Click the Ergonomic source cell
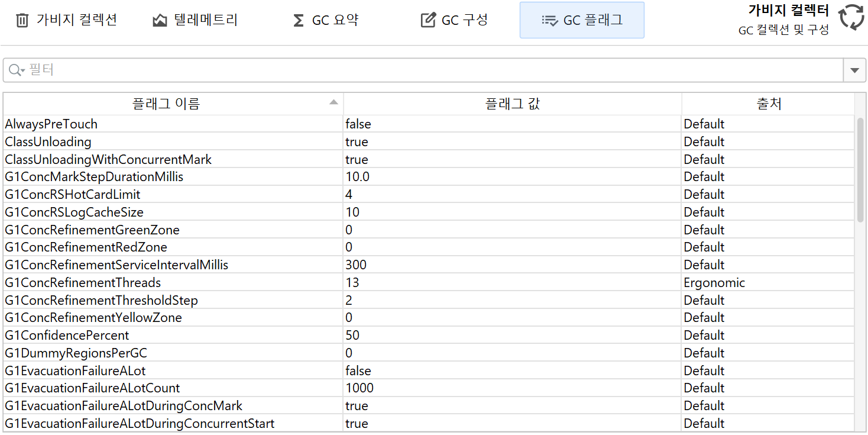 coord(714,283)
